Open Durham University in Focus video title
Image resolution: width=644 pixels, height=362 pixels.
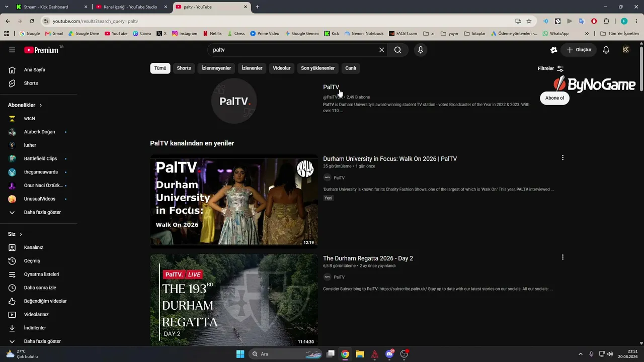pyautogui.click(x=390, y=159)
